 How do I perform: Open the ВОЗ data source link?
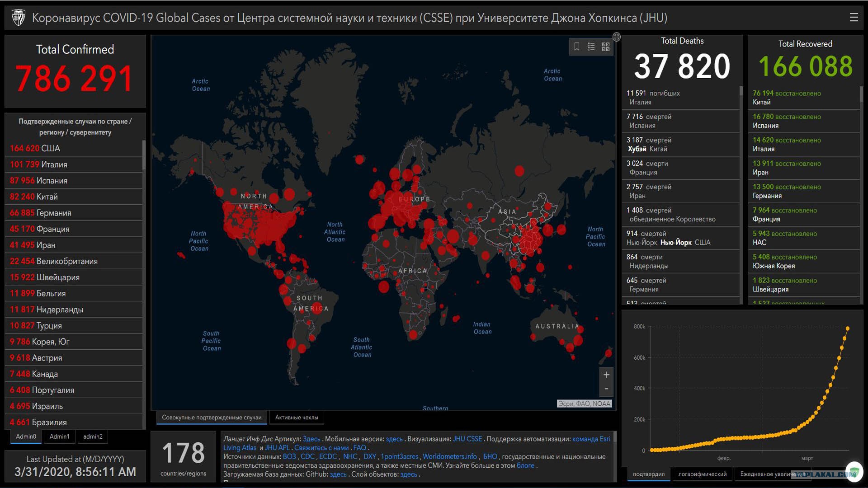[289, 457]
